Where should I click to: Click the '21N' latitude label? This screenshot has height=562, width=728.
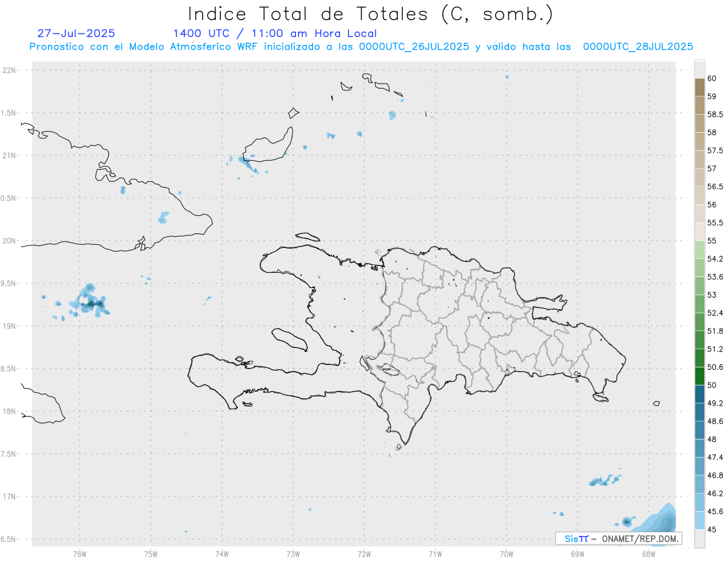pyautogui.click(x=10, y=155)
